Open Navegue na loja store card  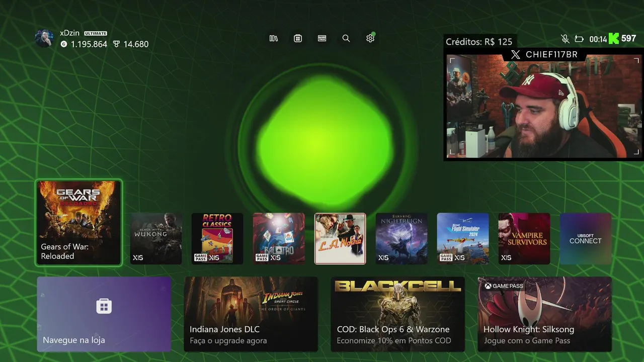(104, 314)
